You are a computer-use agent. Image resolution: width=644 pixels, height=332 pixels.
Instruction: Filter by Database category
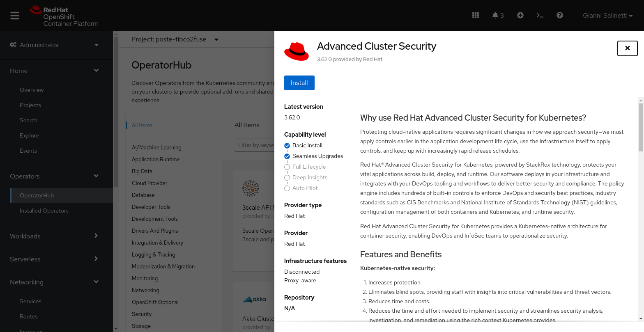tap(143, 195)
